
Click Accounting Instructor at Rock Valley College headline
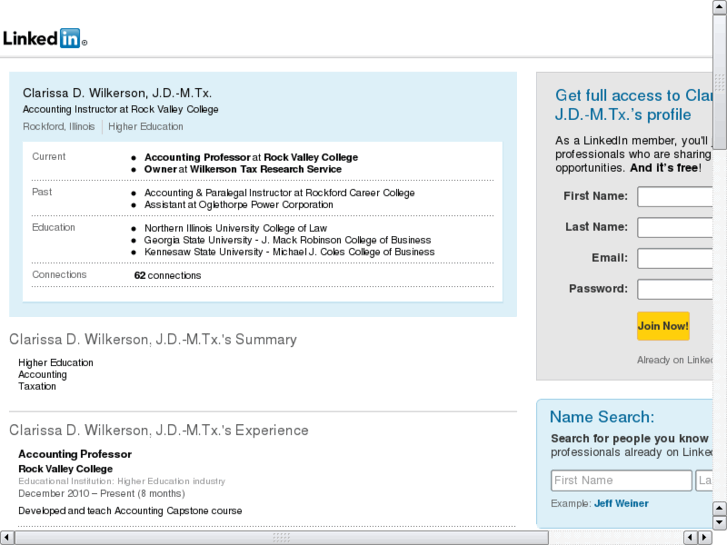click(121, 109)
